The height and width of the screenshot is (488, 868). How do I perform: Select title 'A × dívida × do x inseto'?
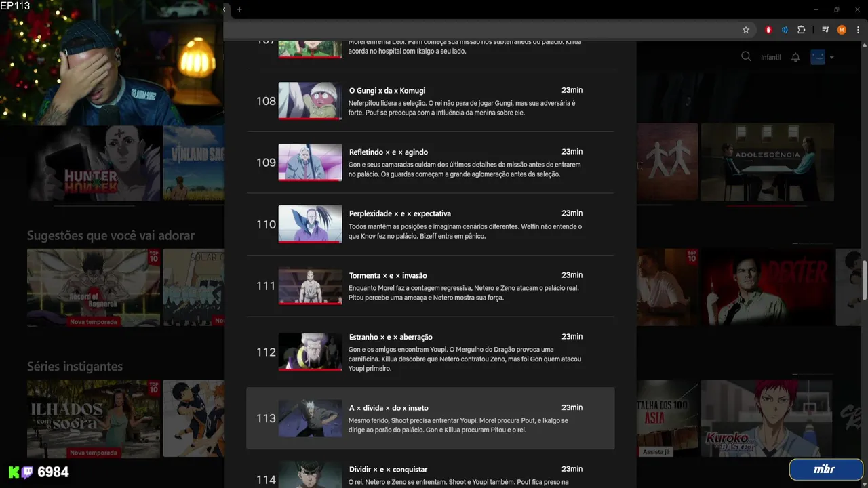(x=389, y=409)
